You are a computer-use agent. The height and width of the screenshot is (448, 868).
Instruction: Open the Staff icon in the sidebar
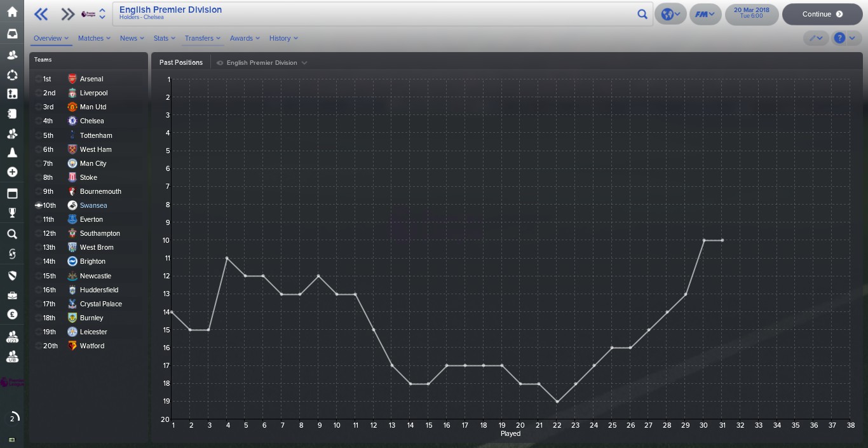pyautogui.click(x=12, y=133)
